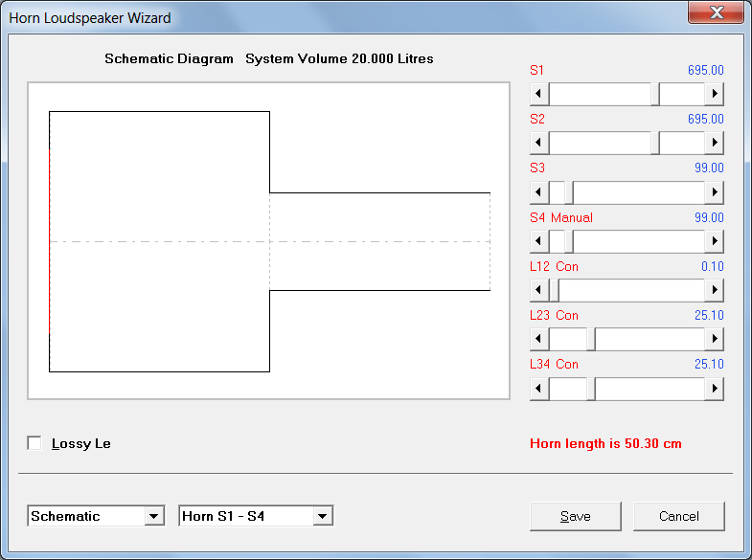752x560 pixels.
Task: Click the L12 Con value 0.10
Action: click(712, 266)
